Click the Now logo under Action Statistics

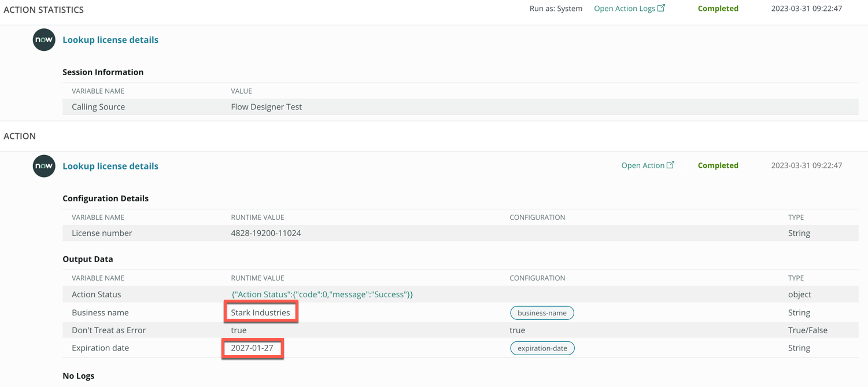44,40
